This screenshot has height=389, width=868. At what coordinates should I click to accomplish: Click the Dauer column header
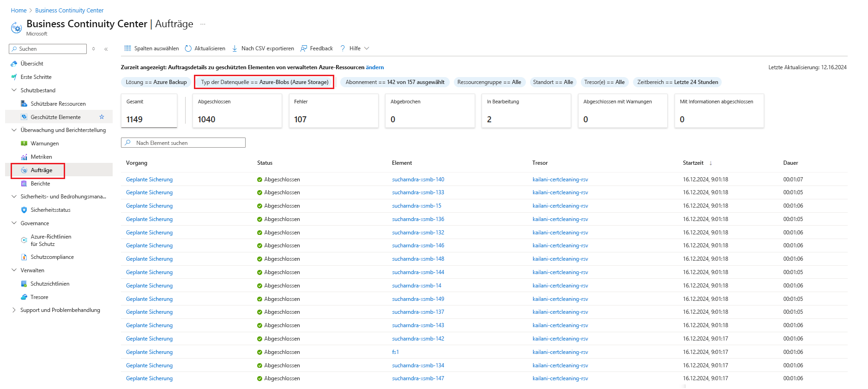790,163
